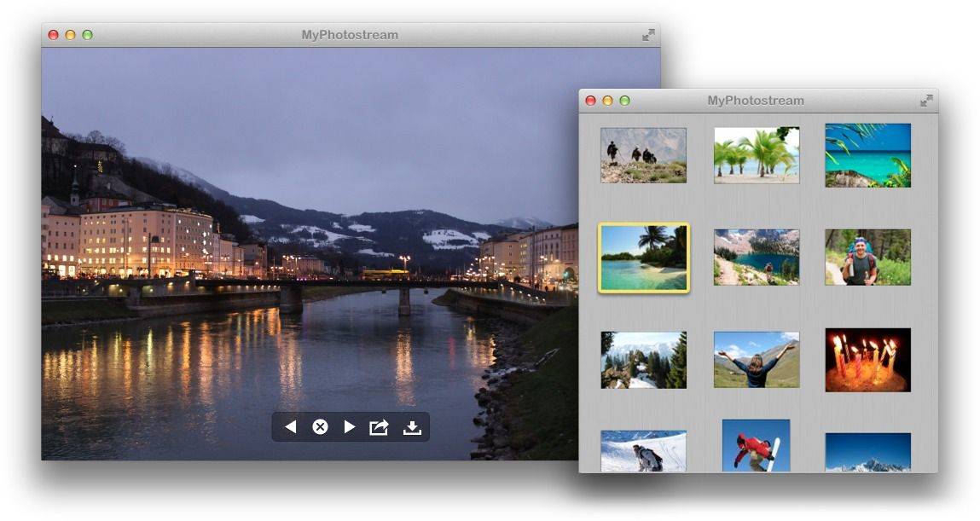This screenshot has width=980, height=521.
Task: Open the hiker in green forest thumbnail
Action: (x=867, y=257)
